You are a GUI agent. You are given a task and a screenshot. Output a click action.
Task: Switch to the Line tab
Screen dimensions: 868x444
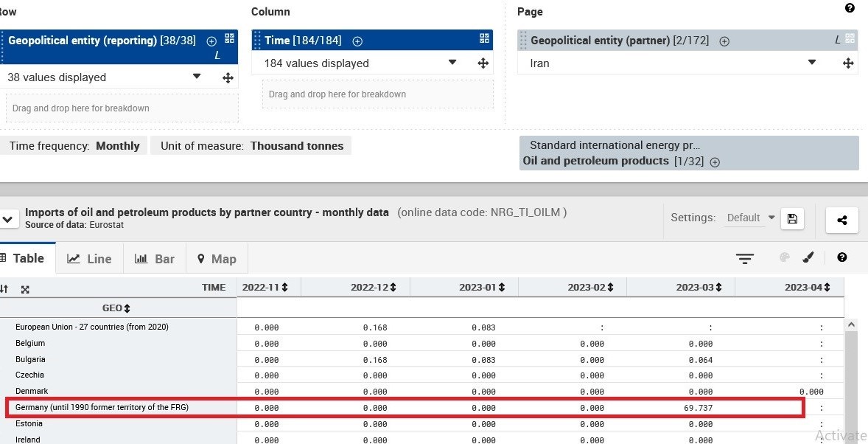[89, 259]
